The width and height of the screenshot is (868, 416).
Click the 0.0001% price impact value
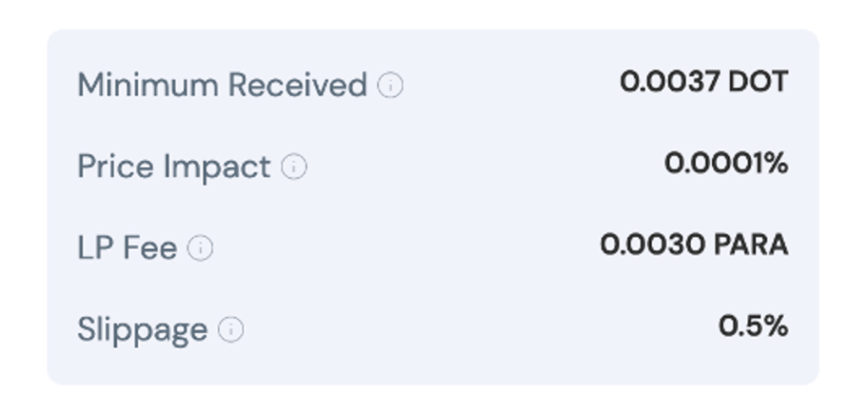click(x=726, y=164)
